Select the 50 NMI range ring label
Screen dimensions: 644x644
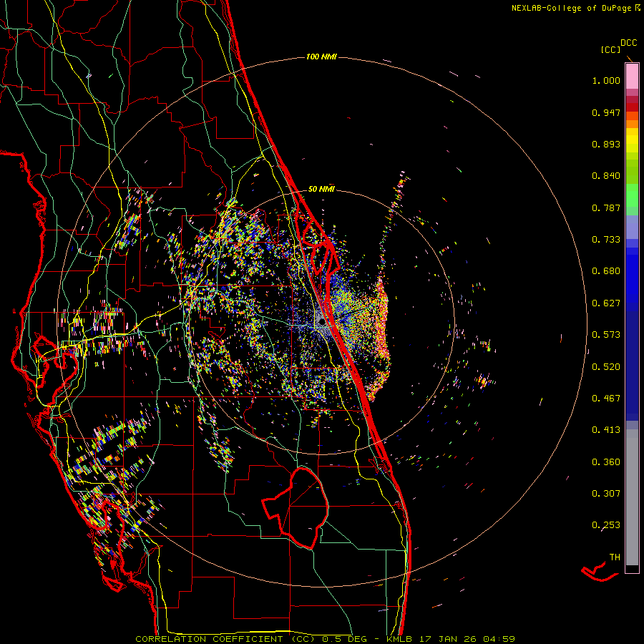pos(321,189)
